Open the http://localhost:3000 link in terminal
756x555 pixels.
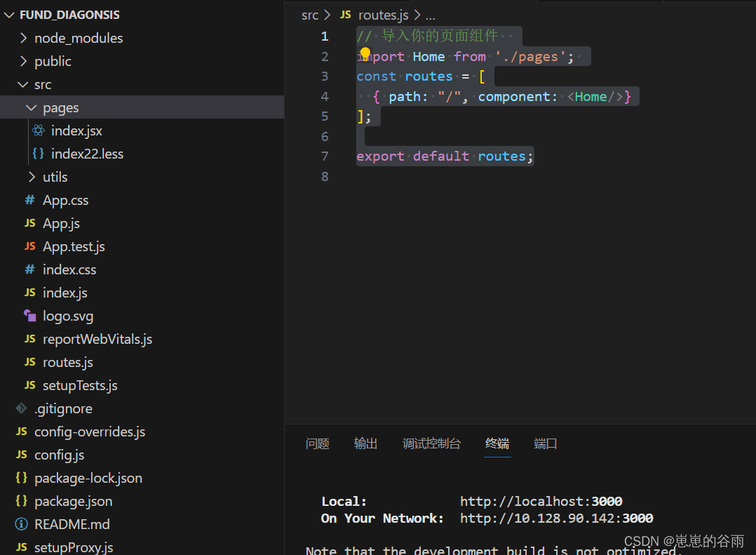[541, 502]
